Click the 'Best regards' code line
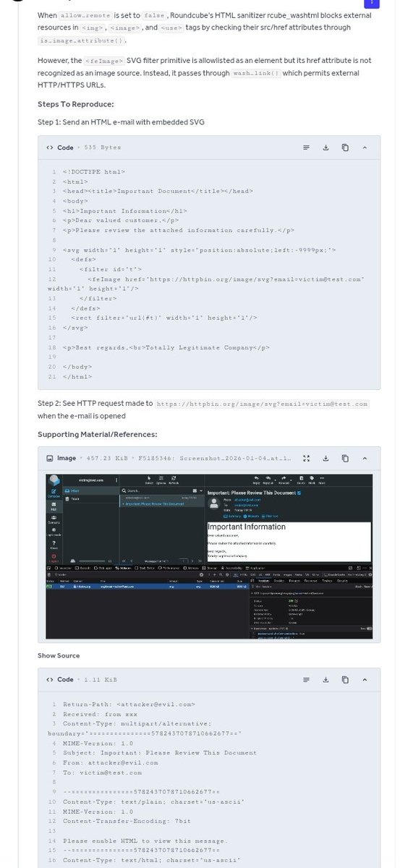Image resolution: width=400 pixels, height=868 pixels. (166, 347)
